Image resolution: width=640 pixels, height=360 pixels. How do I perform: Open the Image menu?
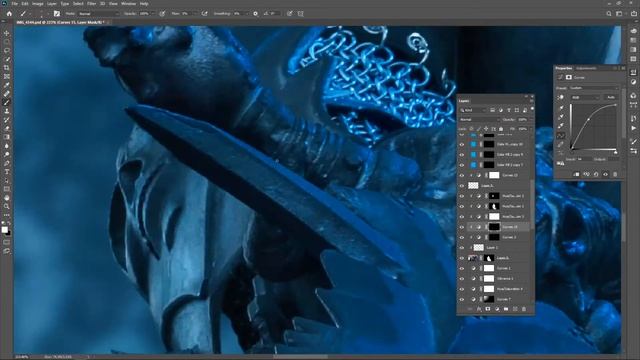(x=38, y=4)
